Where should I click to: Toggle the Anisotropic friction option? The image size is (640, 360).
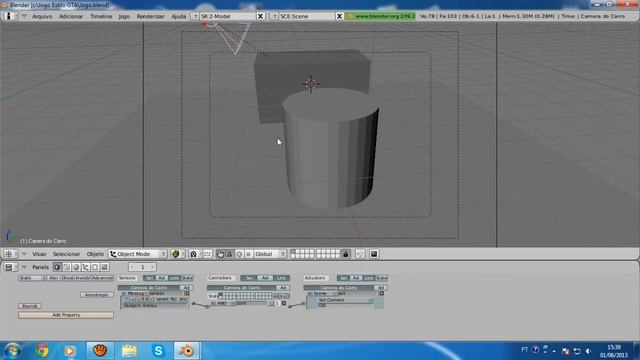(x=97, y=295)
